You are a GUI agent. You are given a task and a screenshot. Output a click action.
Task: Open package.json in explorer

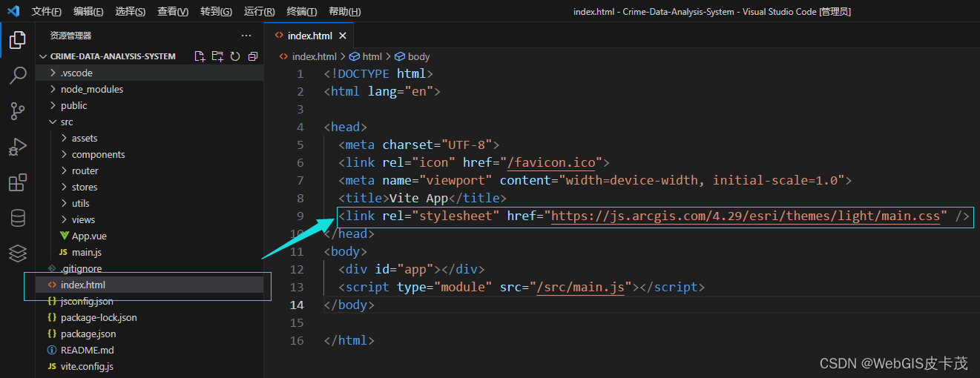click(x=149, y=334)
